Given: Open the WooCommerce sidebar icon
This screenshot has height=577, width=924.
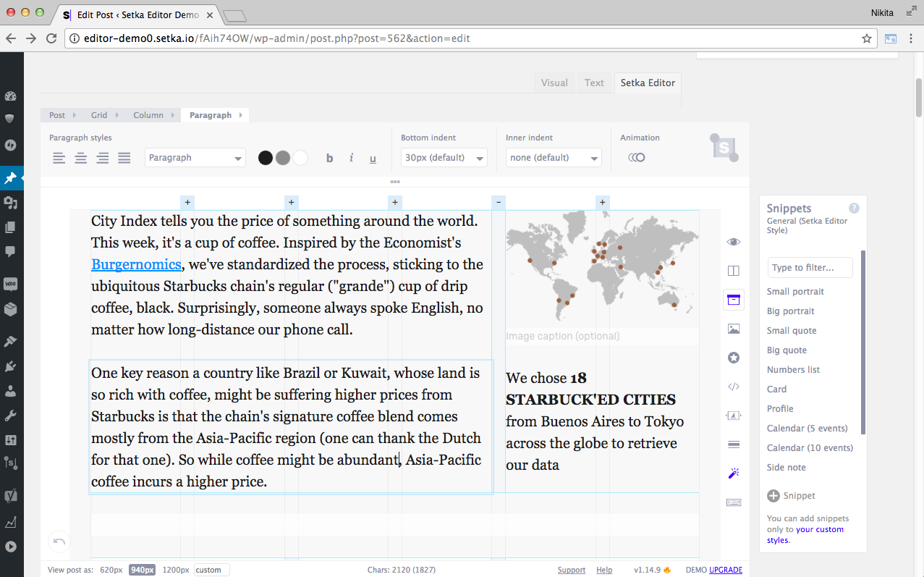Looking at the screenshot, I should point(10,285).
